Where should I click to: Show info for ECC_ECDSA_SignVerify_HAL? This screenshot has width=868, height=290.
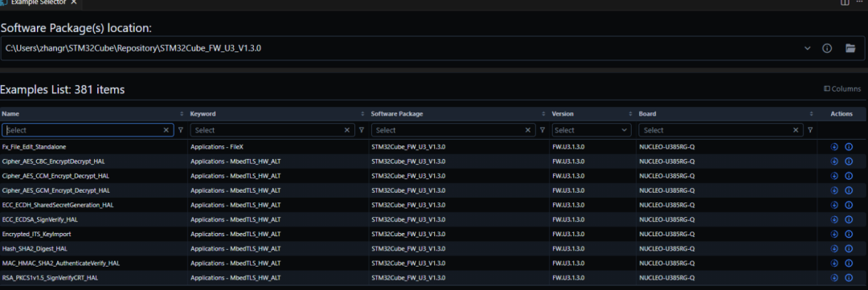tap(849, 219)
